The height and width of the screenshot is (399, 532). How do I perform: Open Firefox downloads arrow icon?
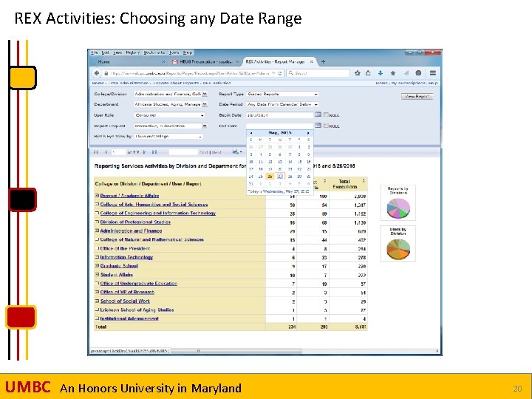[x=381, y=73]
